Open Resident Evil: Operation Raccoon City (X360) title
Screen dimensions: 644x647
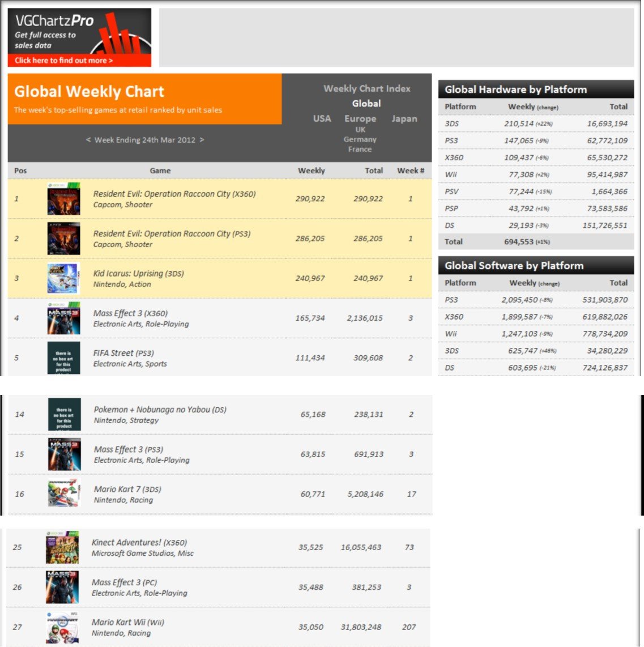[x=174, y=194]
